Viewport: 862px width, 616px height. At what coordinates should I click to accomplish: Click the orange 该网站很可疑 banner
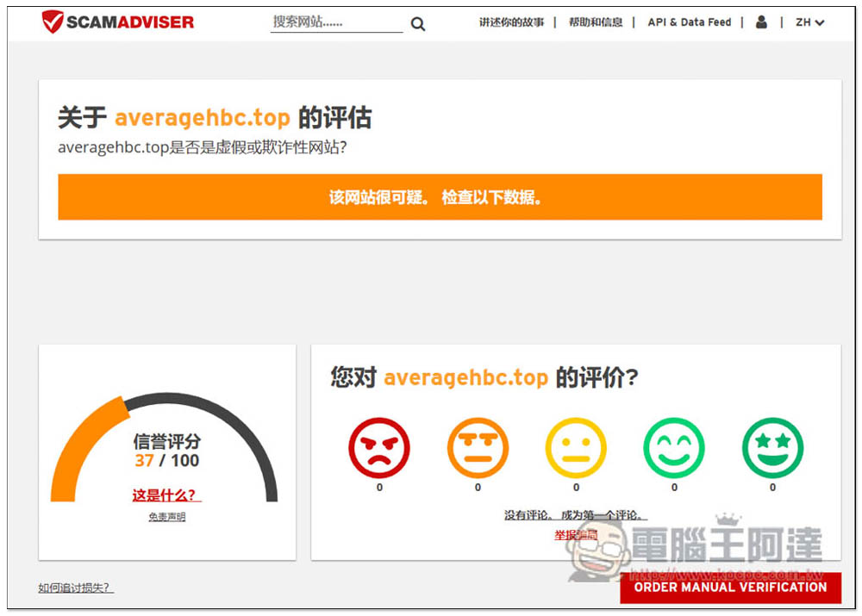[440, 197]
